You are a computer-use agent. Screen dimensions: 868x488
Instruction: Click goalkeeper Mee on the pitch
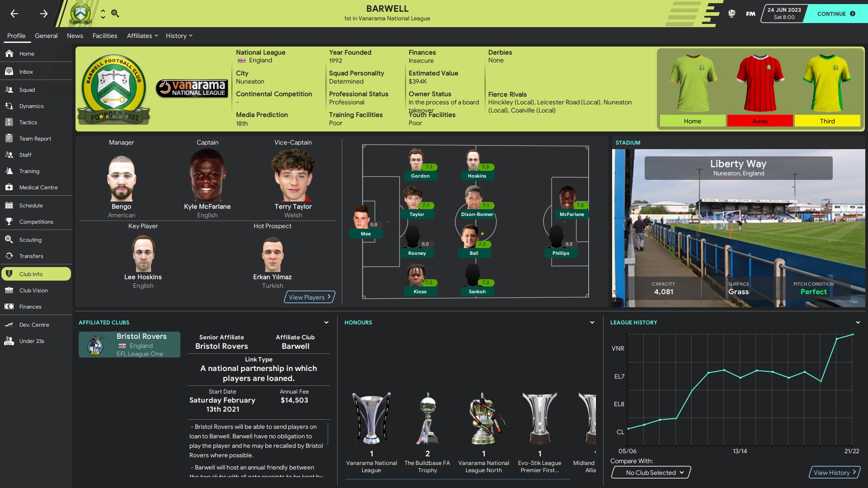pos(365,221)
